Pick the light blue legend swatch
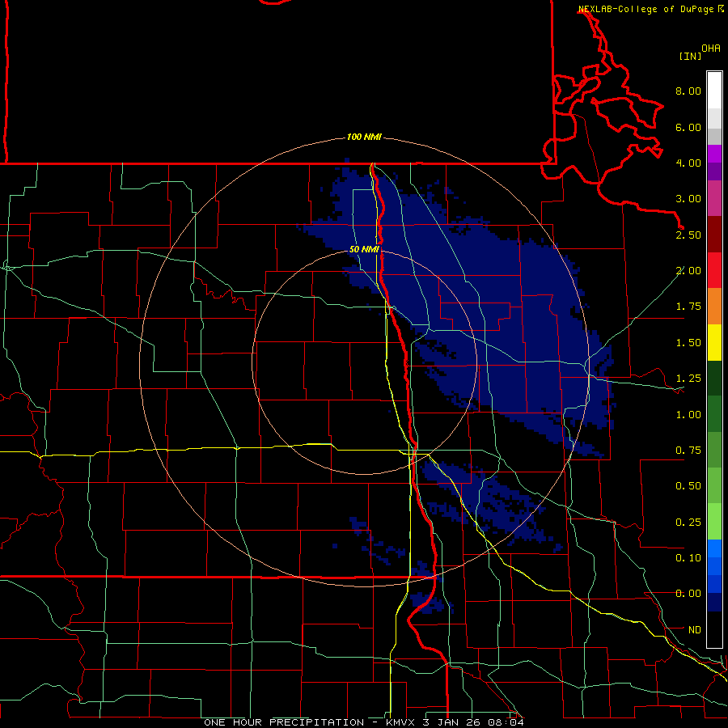 714,548
